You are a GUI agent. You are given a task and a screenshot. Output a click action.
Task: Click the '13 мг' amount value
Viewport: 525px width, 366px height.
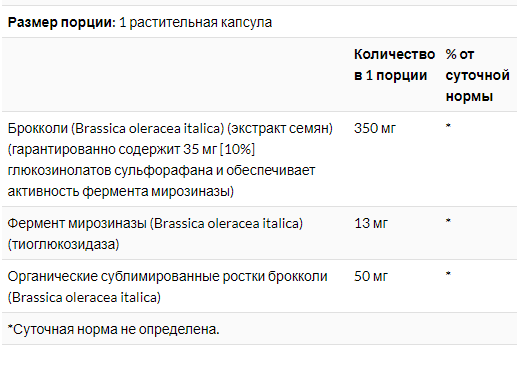coord(371,223)
